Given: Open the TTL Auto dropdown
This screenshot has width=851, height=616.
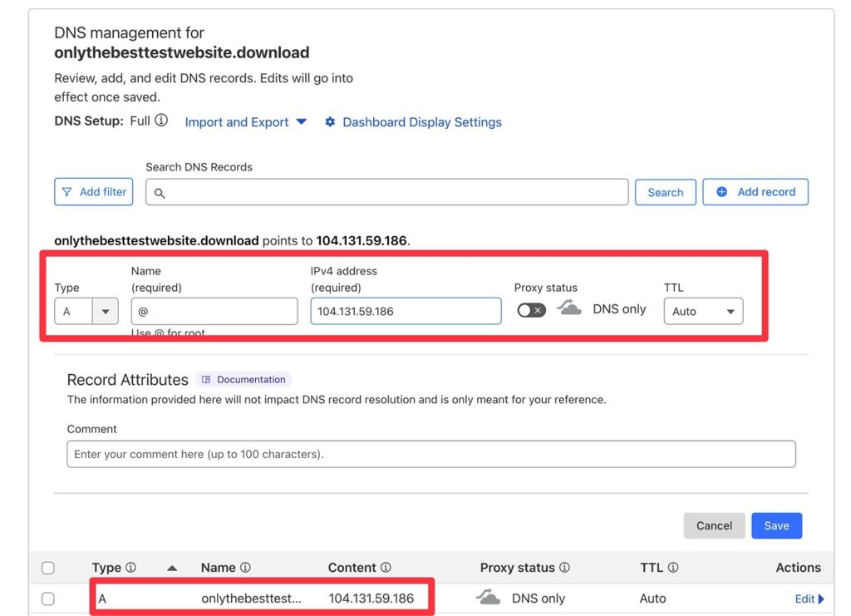Looking at the screenshot, I should pyautogui.click(x=703, y=312).
